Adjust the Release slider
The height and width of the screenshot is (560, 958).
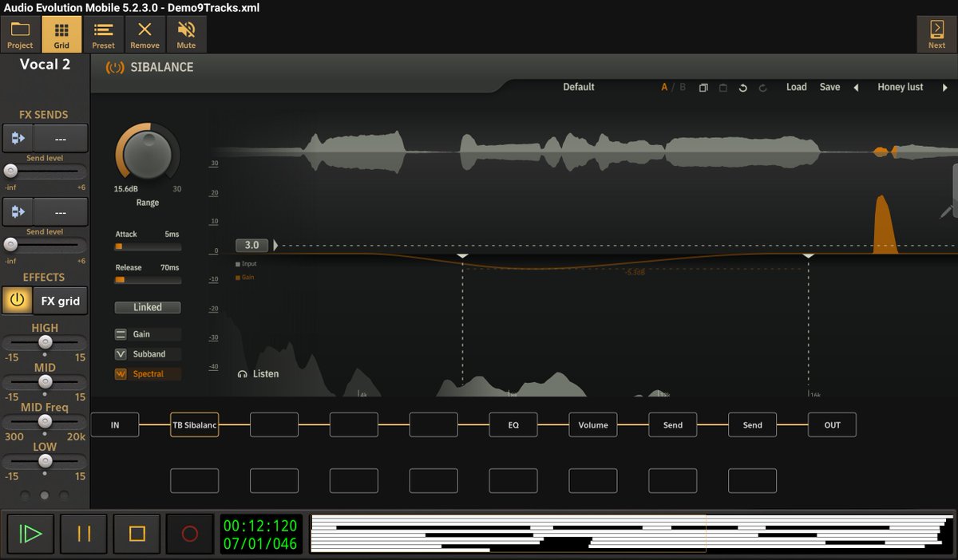coord(148,281)
